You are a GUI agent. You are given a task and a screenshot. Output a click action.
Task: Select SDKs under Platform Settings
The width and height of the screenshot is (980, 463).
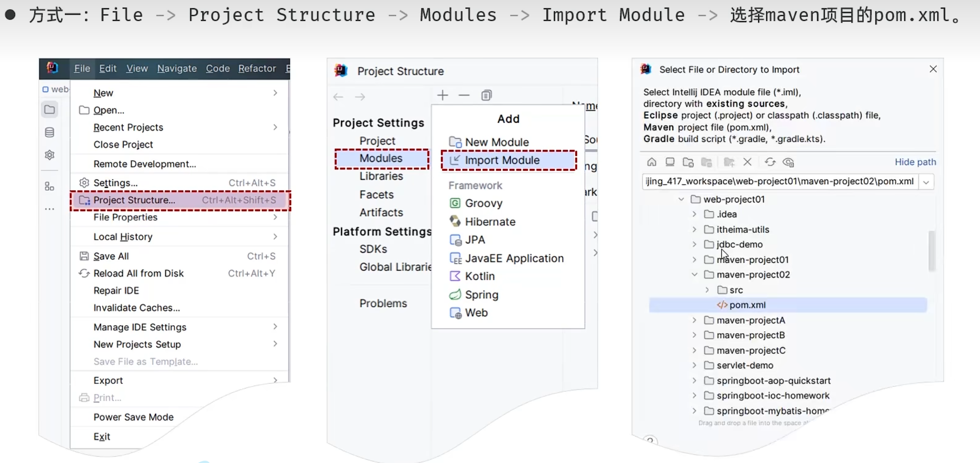point(373,249)
